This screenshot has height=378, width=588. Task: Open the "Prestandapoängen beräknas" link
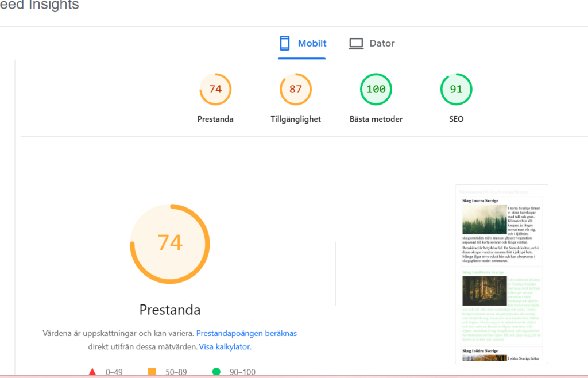pos(246,333)
